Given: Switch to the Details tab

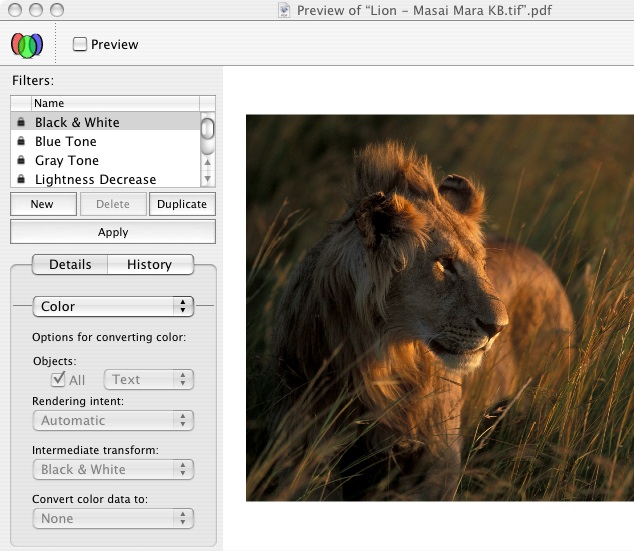Looking at the screenshot, I should tap(70, 264).
